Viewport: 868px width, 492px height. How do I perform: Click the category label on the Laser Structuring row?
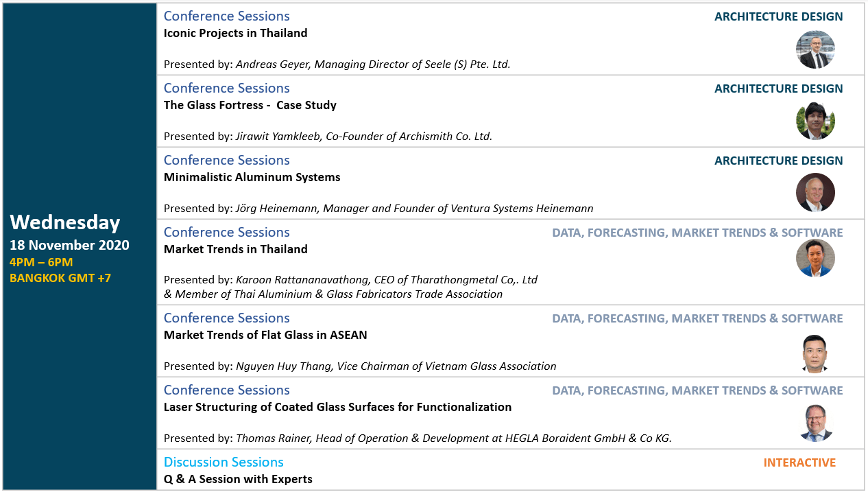(697, 390)
